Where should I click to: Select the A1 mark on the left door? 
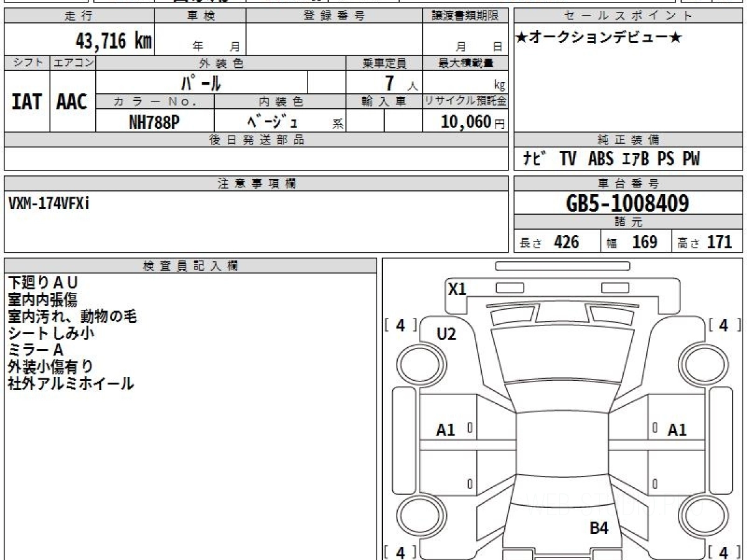pyautogui.click(x=446, y=430)
